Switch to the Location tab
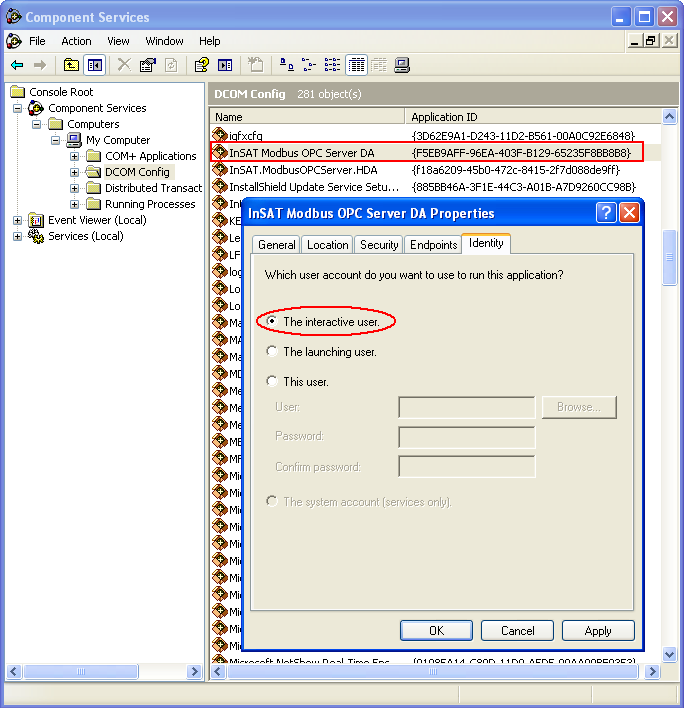This screenshot has width=685, height=708. click(x=327, y=245)
